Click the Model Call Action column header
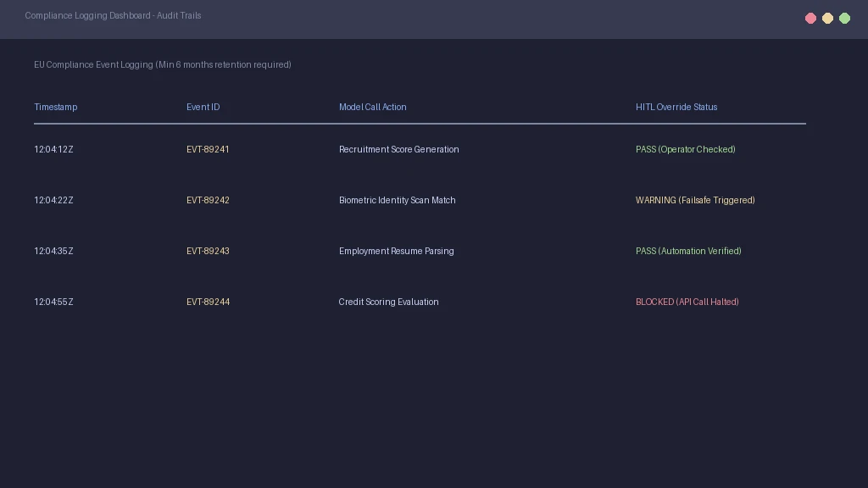 click(x=373, y=107)
